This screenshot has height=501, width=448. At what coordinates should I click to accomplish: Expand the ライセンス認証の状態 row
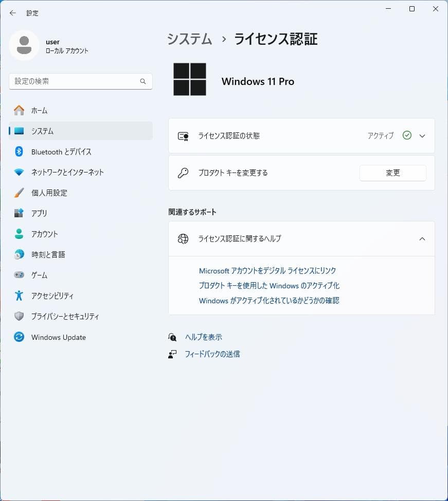(x=422, y=135)
